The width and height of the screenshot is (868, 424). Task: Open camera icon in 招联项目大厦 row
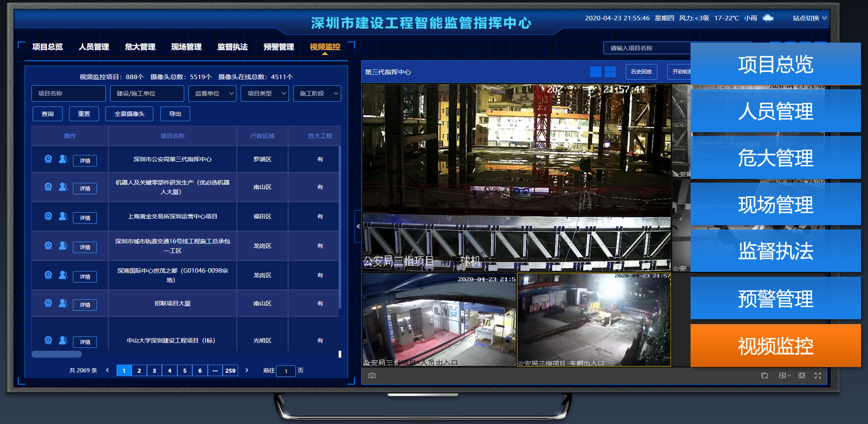(x=48, y=303)
